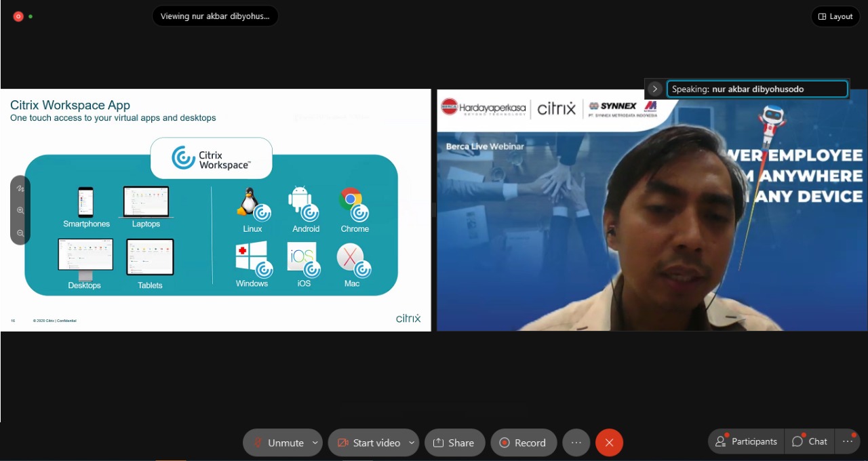The width and height of the screenshot is (868, 461).
Task: Collapse the Speaking indicator with the chevron
Action: pos(654,89)
